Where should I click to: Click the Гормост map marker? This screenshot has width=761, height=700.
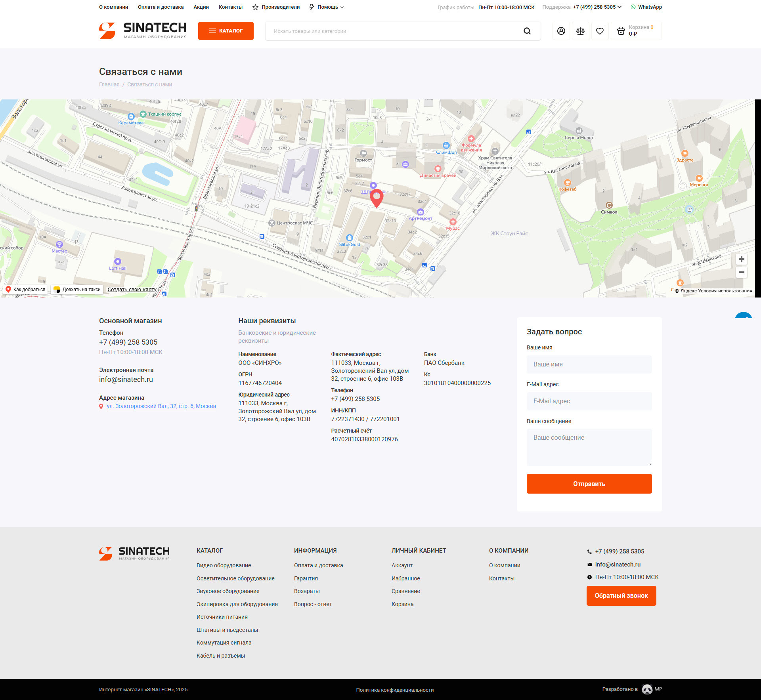[x=363, y=153]
